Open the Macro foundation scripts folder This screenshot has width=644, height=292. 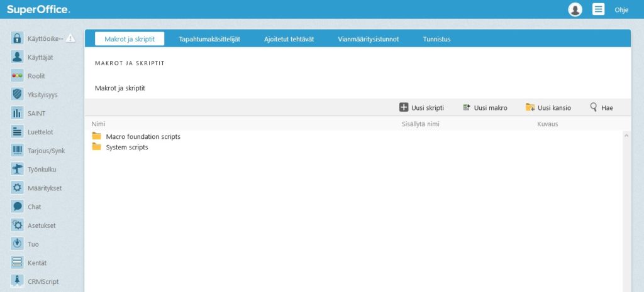[143, 136]
